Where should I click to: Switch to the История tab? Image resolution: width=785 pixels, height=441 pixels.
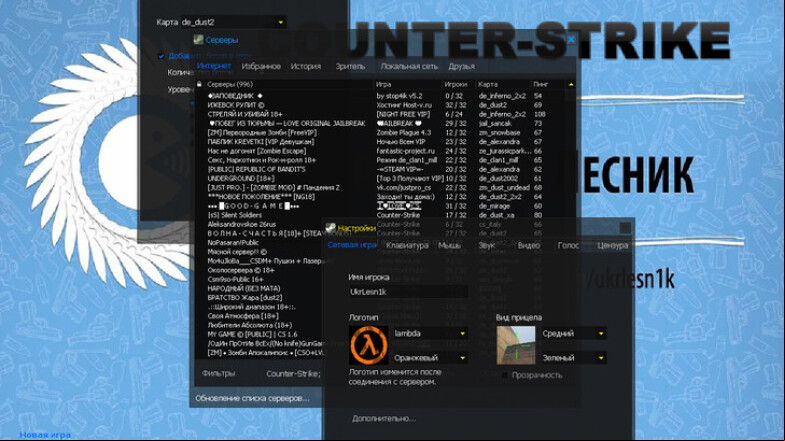tap(305, 66)
